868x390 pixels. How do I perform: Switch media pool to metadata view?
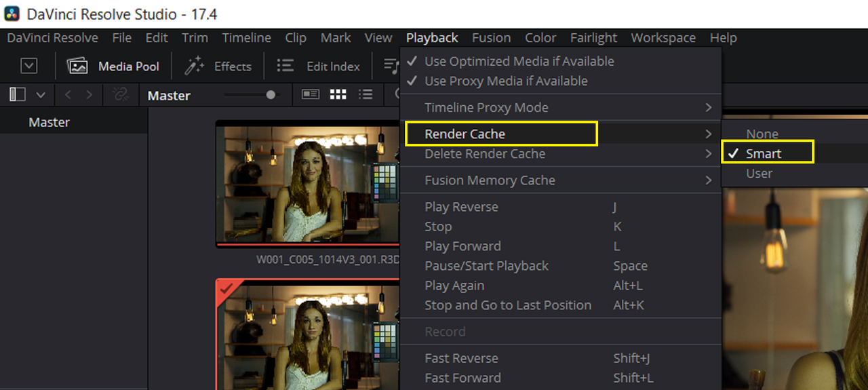point(311,95)
